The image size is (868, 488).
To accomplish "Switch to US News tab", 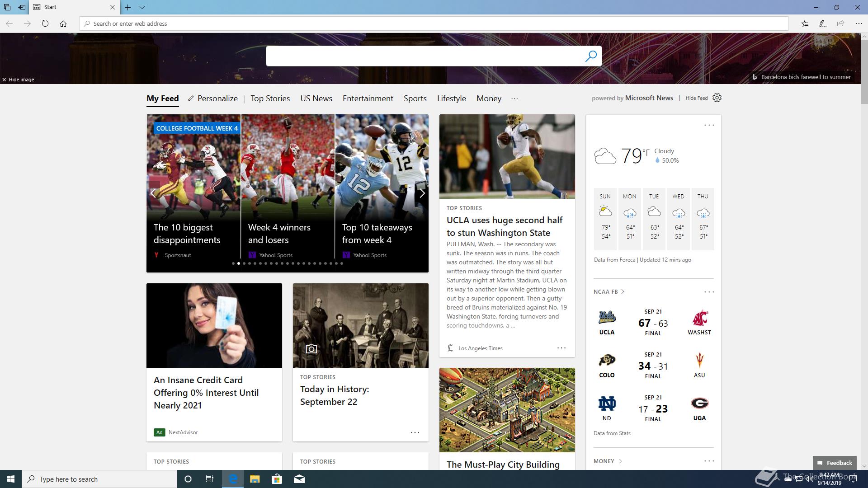I will (316, 99).
